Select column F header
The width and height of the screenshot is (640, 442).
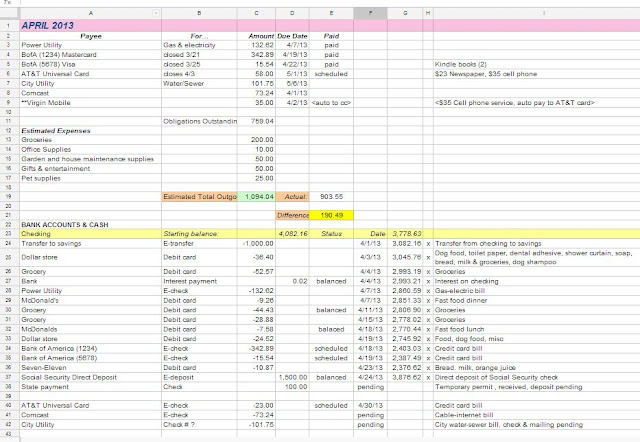pos(370,13)
